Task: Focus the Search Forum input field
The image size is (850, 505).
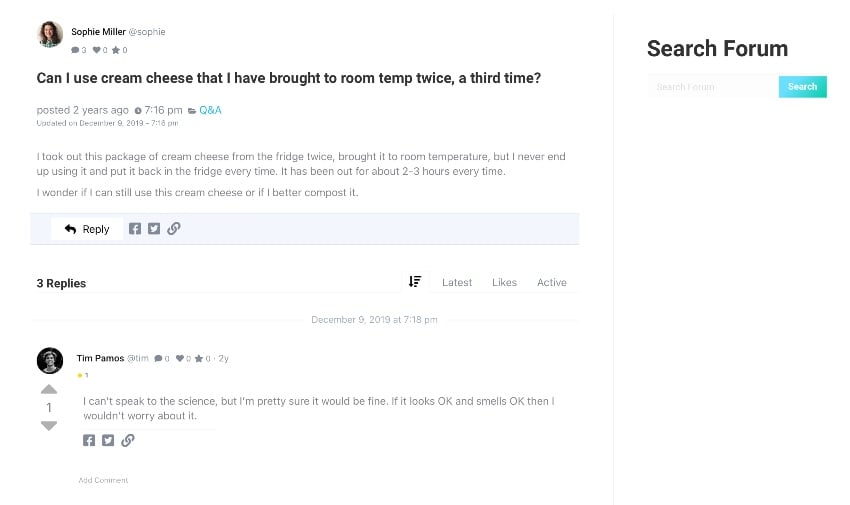Action: [712, 87]
